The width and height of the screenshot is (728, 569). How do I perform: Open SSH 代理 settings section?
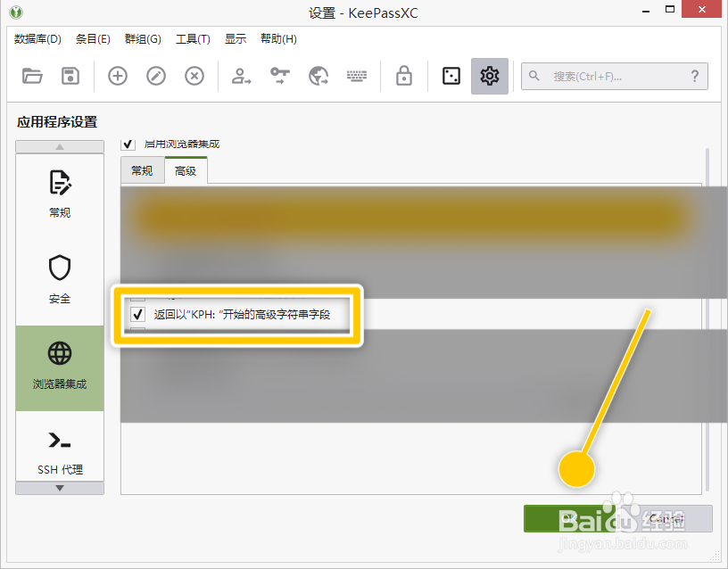pos(60,450)
